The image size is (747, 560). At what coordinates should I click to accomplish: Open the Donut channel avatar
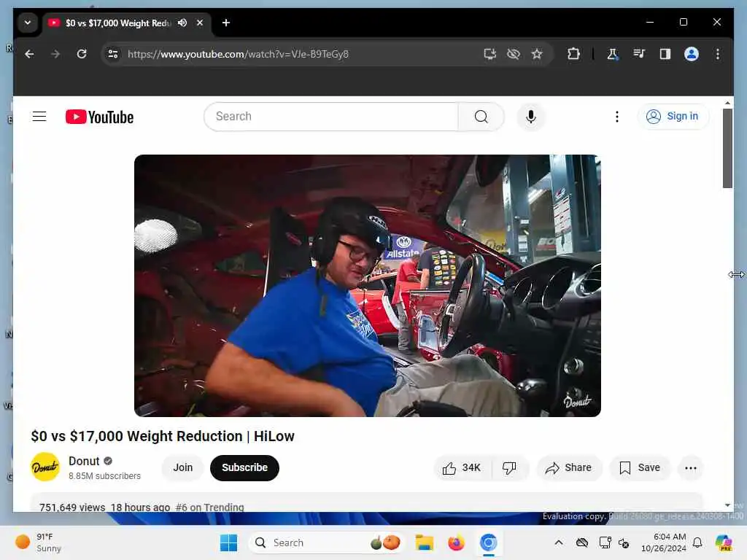(x=45, y=467)
